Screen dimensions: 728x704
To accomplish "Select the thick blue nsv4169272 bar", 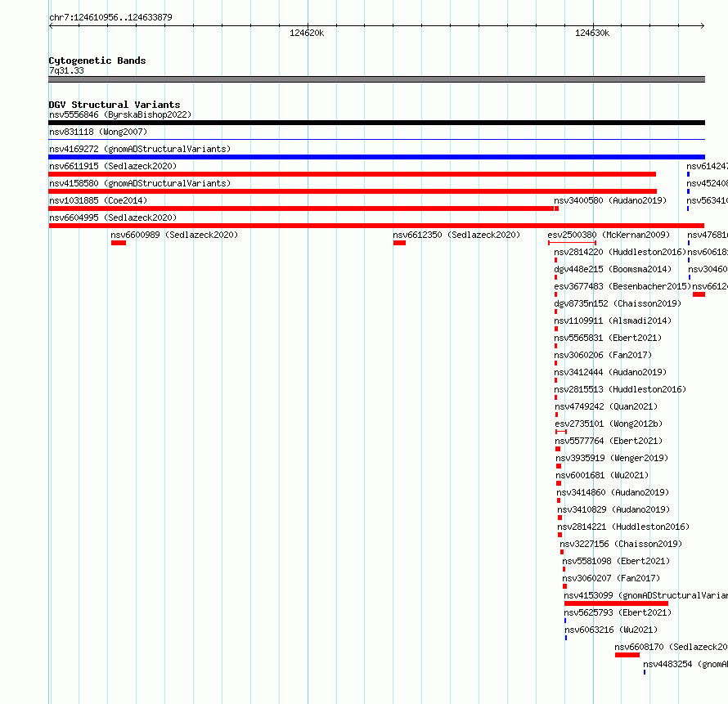I will [x=376, y=157].
